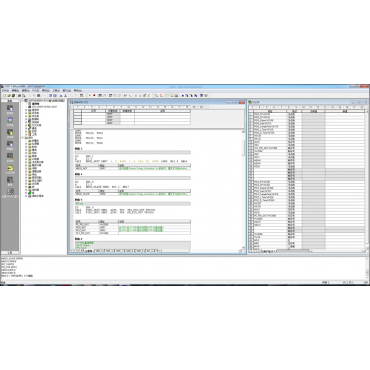Click red STOP button in toolbar
370x370 pixels.
pyautogui.click(x=94, y=95)
